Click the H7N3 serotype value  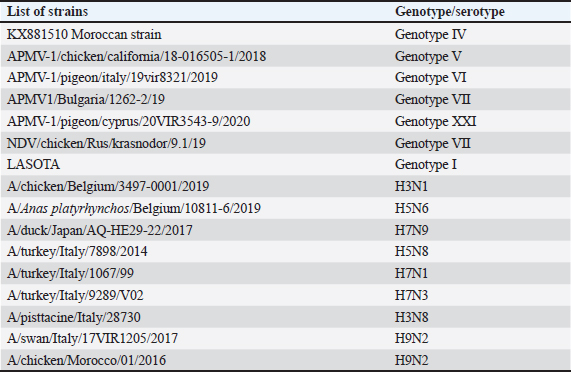click(x=411, y=295)
